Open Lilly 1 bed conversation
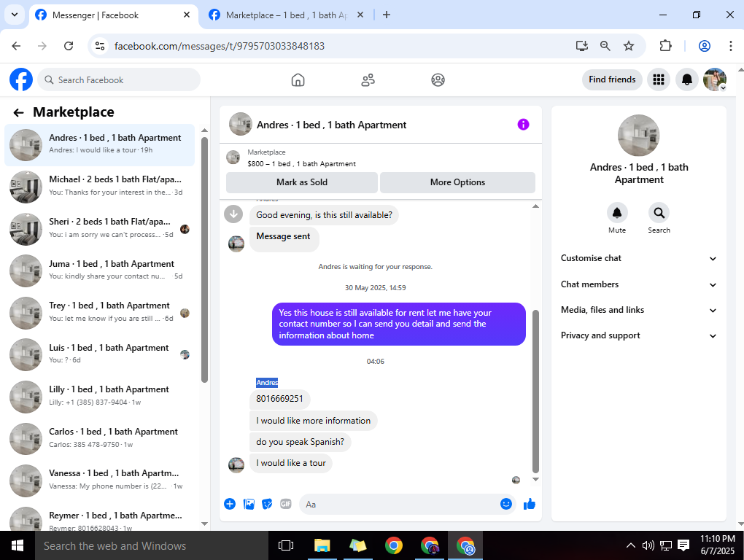 pos(100,397)
